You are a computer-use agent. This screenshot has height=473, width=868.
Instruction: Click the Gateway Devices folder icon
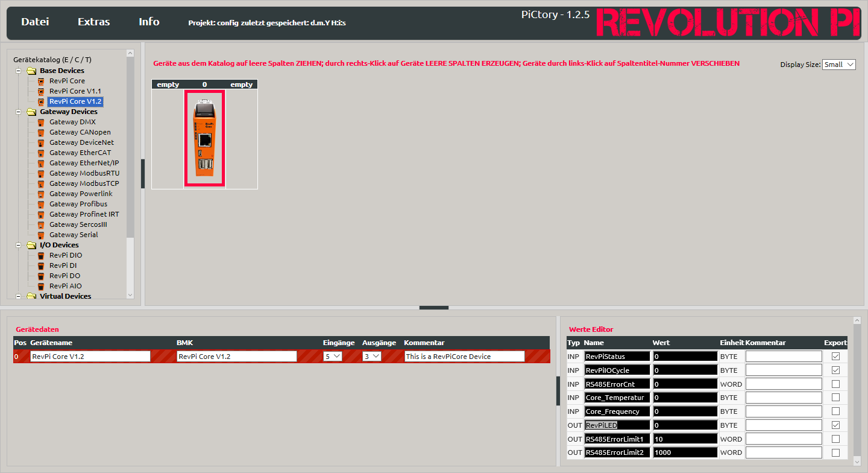coord(31,112)
